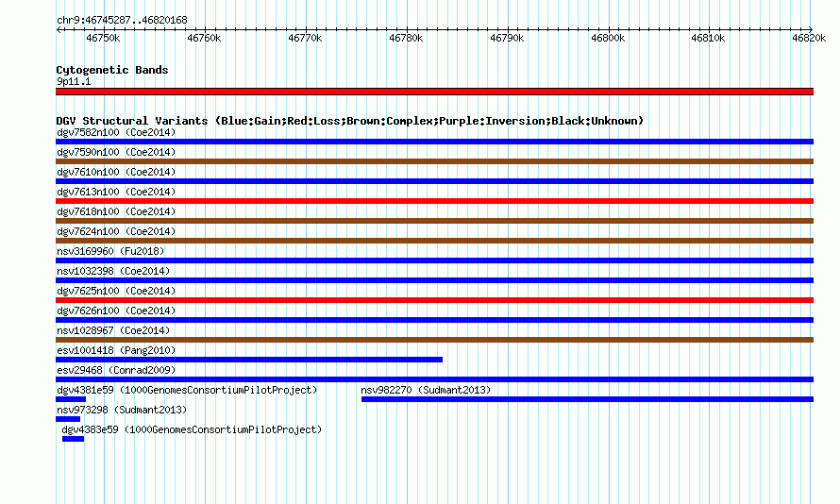Click the dgv4383e59 1000Genomes variant label

(x=192, y=429)
